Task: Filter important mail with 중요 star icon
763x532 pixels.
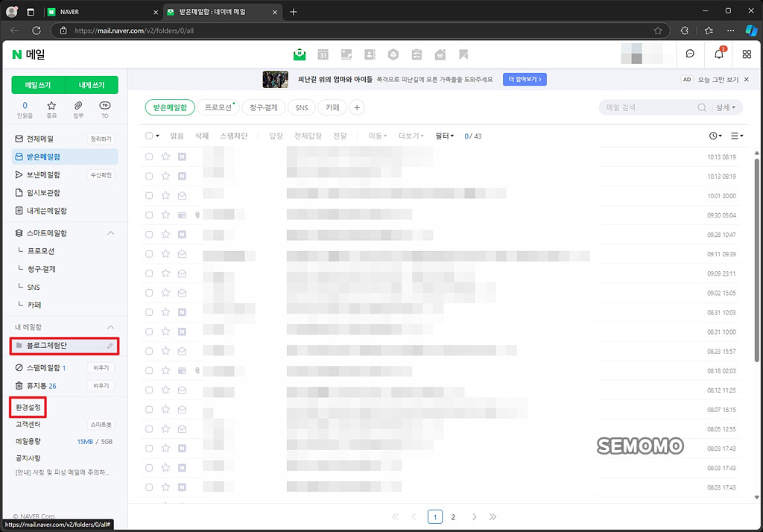Action: tap(51, 110)
